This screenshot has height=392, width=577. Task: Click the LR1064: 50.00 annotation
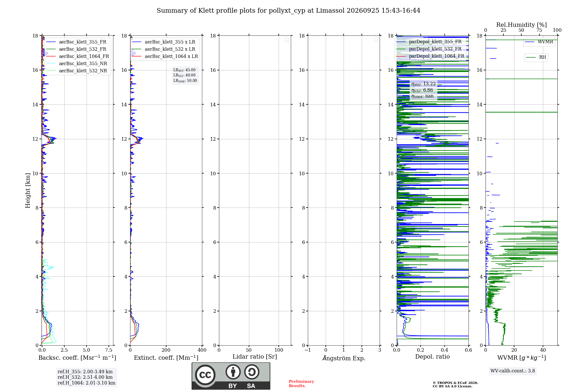pos(185,81)
